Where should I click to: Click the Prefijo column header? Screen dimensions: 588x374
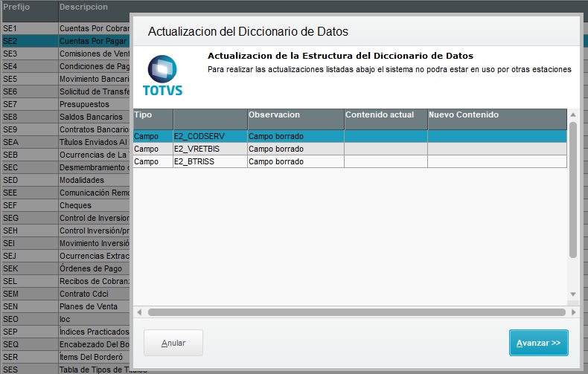(x=30, y=11)
